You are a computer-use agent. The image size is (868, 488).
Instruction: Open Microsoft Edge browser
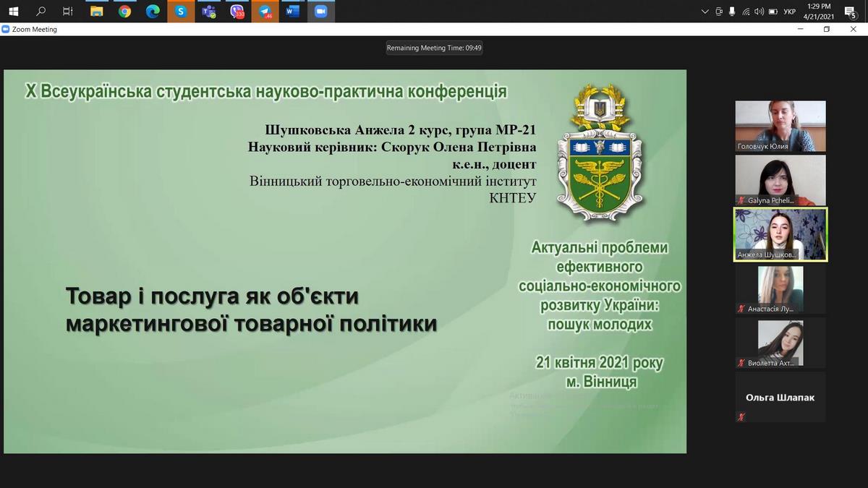click(x=153, y=11)
